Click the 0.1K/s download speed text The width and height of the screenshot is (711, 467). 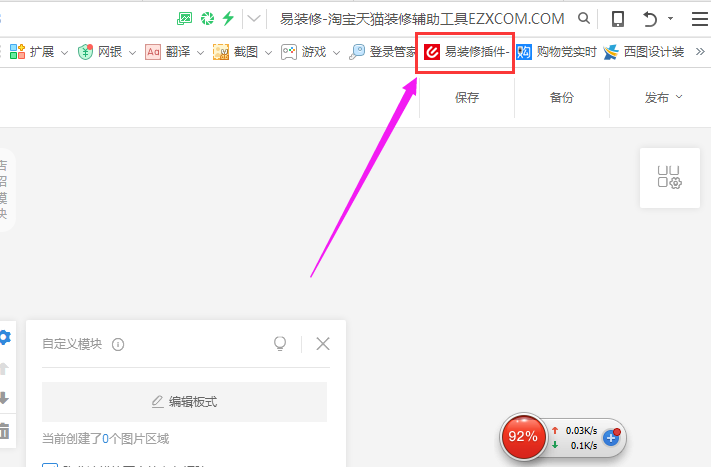584,446
